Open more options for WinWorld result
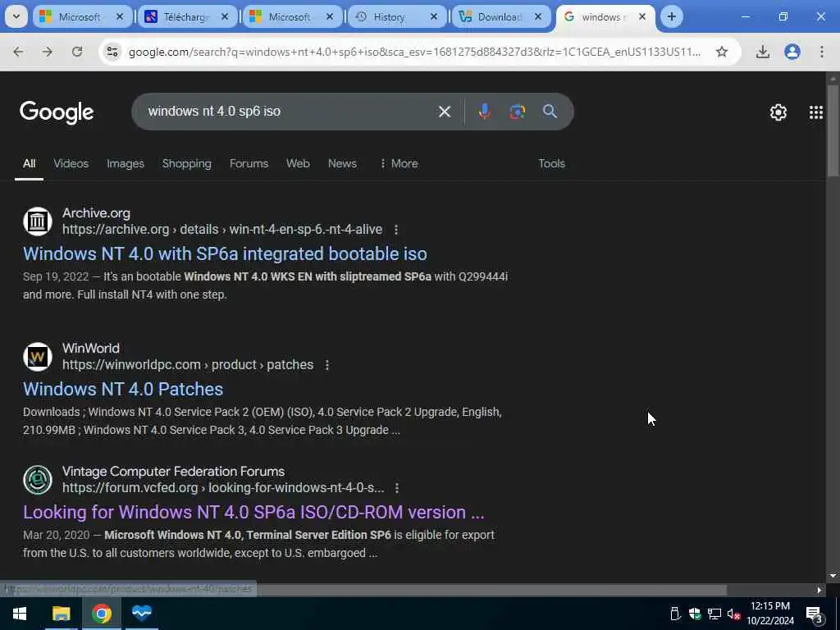The width and height of the screenshot is (840, 630). coord(326,365)
